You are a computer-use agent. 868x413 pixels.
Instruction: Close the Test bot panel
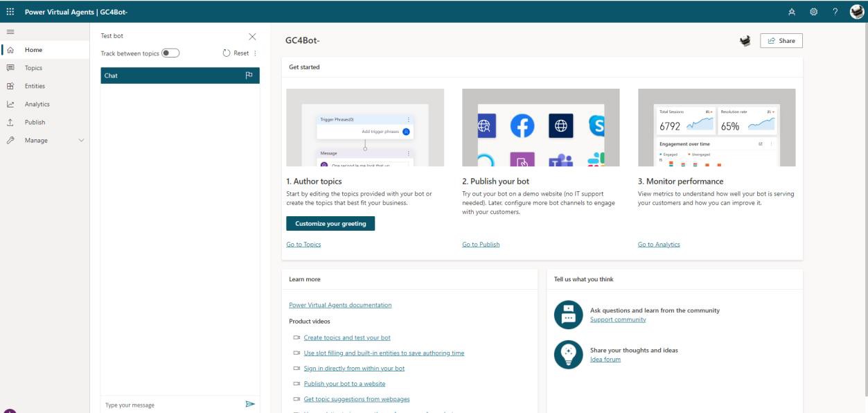[x=251, y=36]
